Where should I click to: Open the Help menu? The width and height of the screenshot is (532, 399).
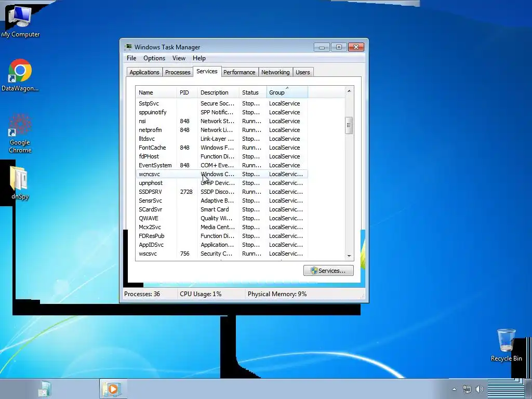199,58
